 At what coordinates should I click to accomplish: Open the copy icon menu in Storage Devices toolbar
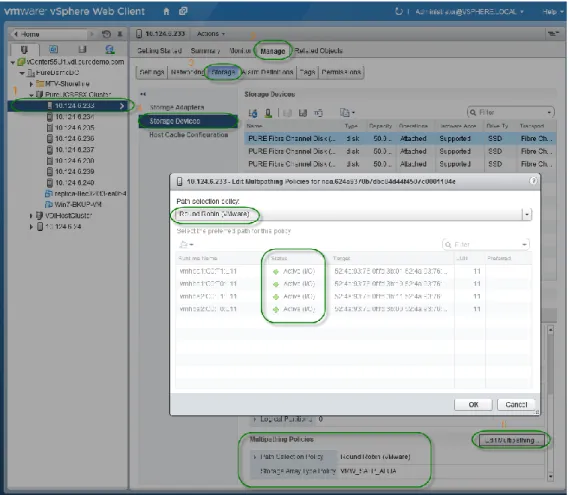point(347,113)
